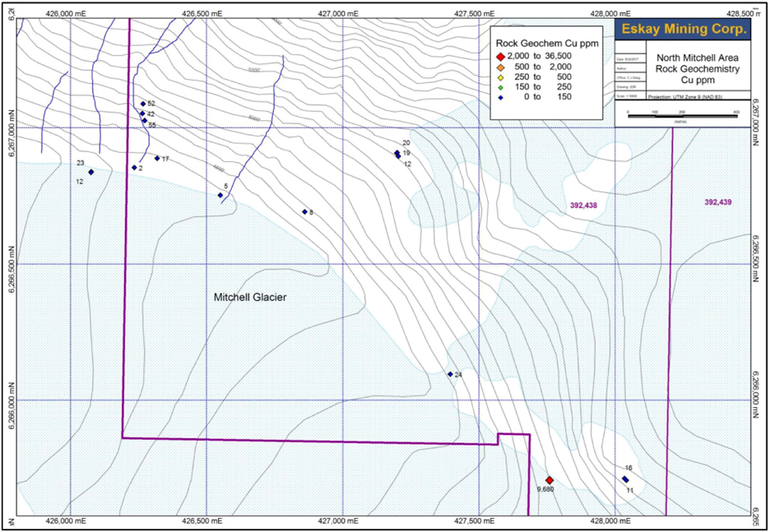Viewport: 770px width, 532px height.
Task: Click the scale bar in title block
Action: tap(682, 112)
